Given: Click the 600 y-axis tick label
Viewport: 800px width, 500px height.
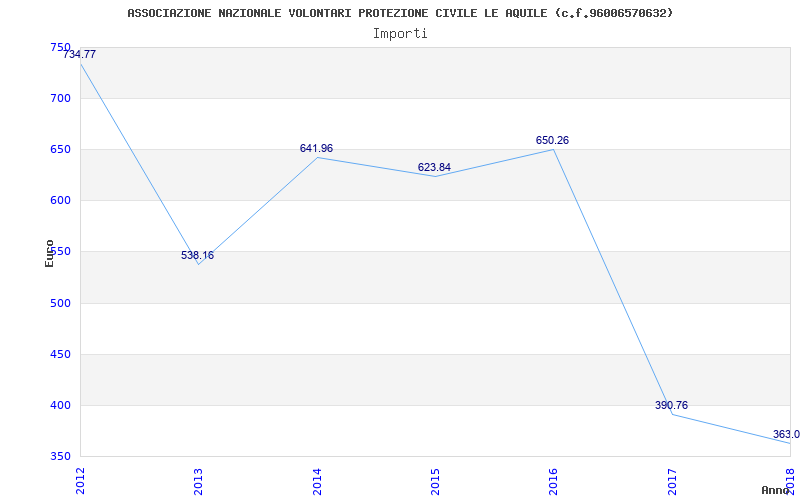Looking at the screenshot, I should tap(60, 201).
